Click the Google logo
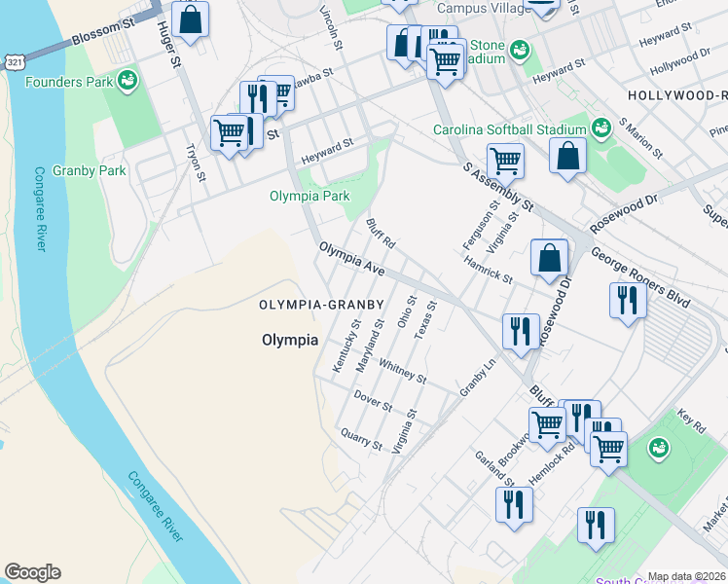Viewport: 728px width, 584px height. 32,572
